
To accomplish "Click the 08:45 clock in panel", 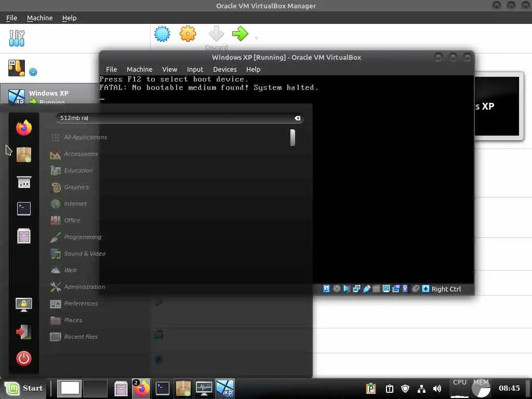I will pos(509,388).
